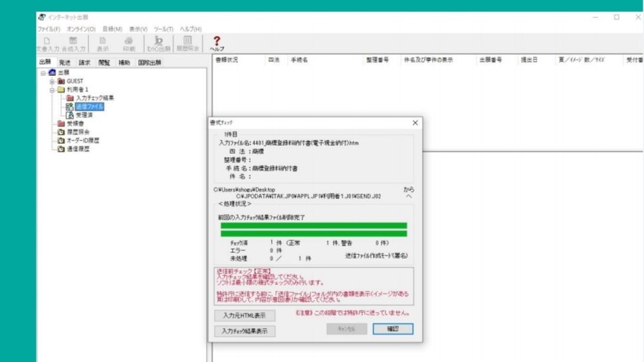Screen dimensions: 644x362
Task: Switch to the 請求 tab
Action: (84, 63)
